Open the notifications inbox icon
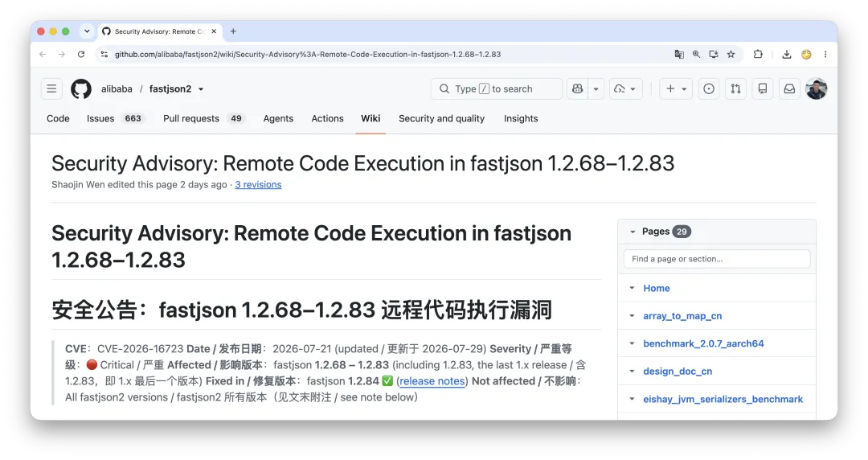 789,88
